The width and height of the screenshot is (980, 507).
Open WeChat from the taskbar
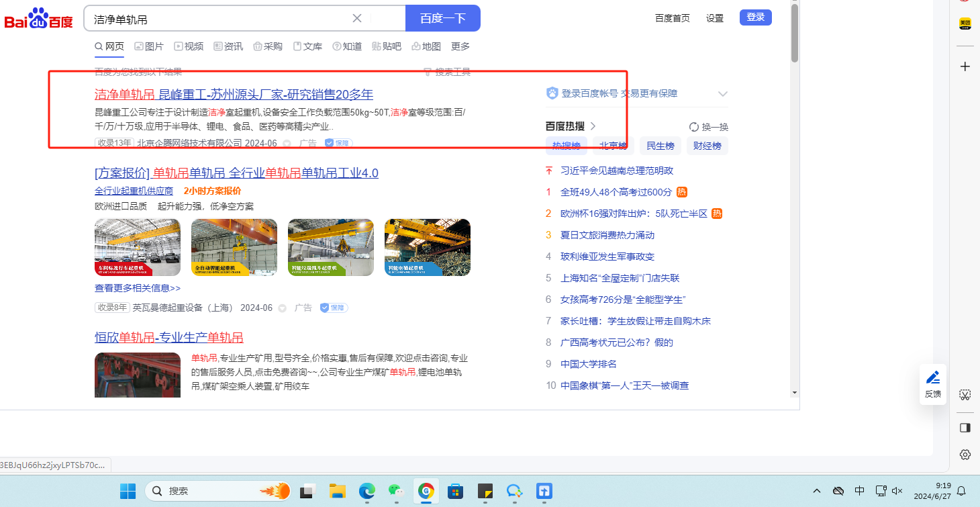396,491
